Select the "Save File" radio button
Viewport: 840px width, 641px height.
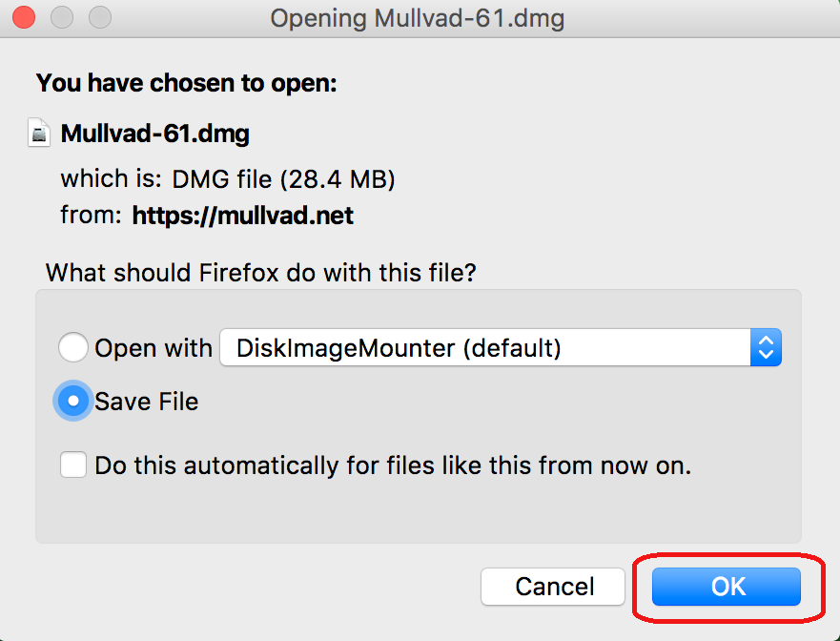click(x=73, y=402)
